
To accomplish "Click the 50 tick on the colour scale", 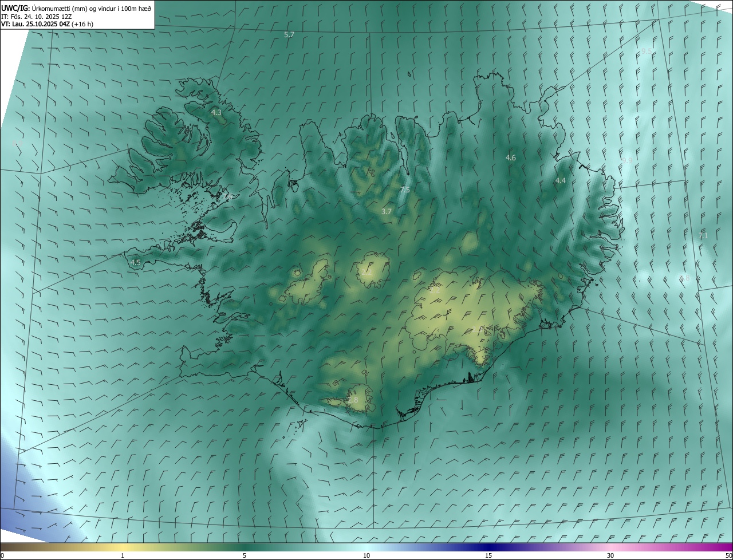I will point(728,555).
